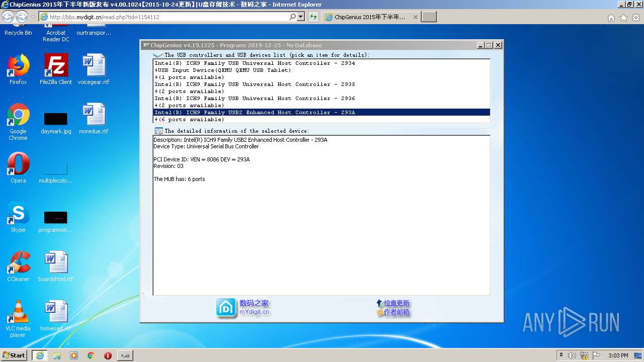Open media player taskbar icon

pyautogui.click(x=74, y=355)
